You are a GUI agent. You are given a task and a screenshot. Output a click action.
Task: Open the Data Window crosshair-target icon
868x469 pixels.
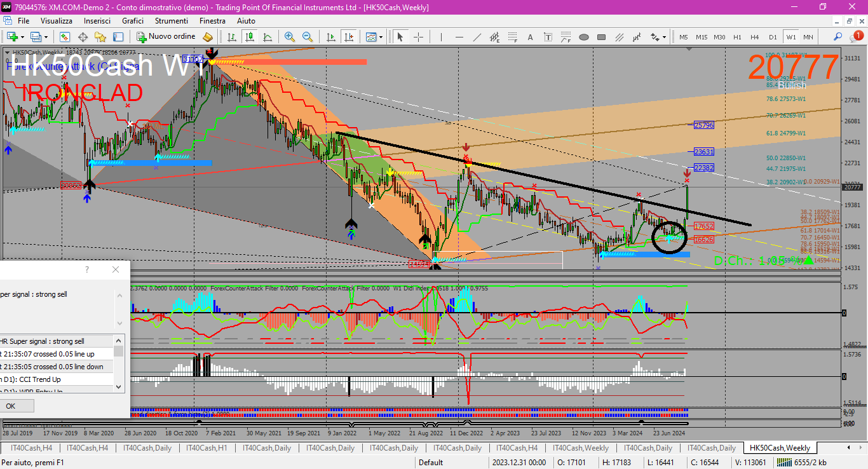(83, 37)
